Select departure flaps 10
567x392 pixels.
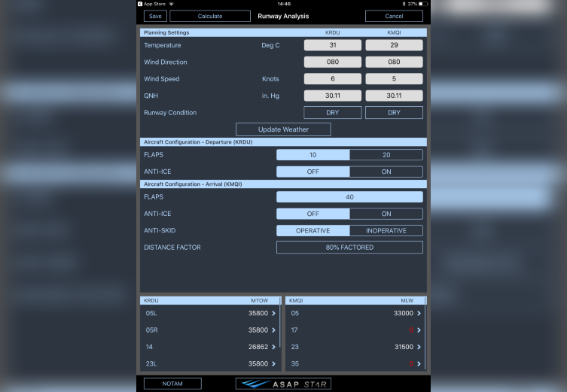[312, 155]
